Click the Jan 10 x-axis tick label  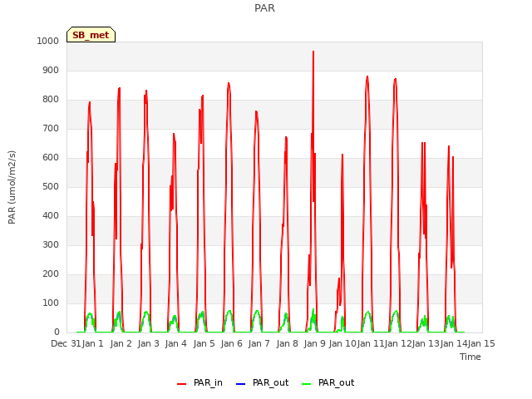[x=342, y=343]
